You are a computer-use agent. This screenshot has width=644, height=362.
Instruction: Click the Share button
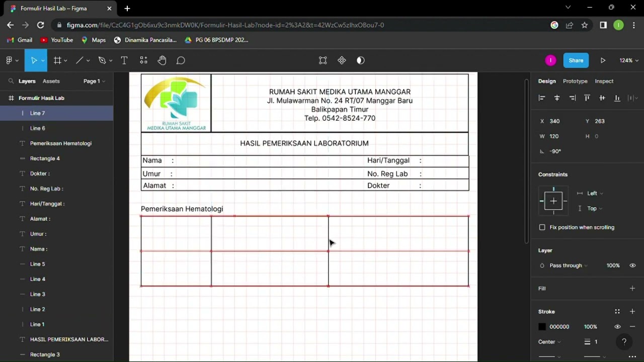pos(576,60)
